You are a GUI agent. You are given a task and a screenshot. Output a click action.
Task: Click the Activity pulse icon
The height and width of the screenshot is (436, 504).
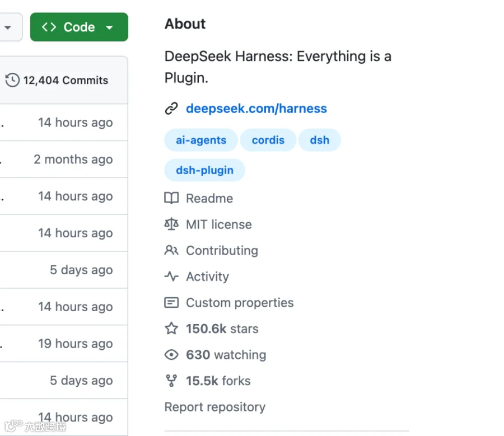(x=171, y=276)
